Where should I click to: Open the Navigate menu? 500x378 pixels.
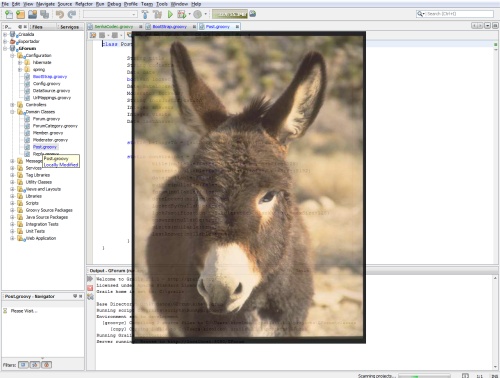45,4
